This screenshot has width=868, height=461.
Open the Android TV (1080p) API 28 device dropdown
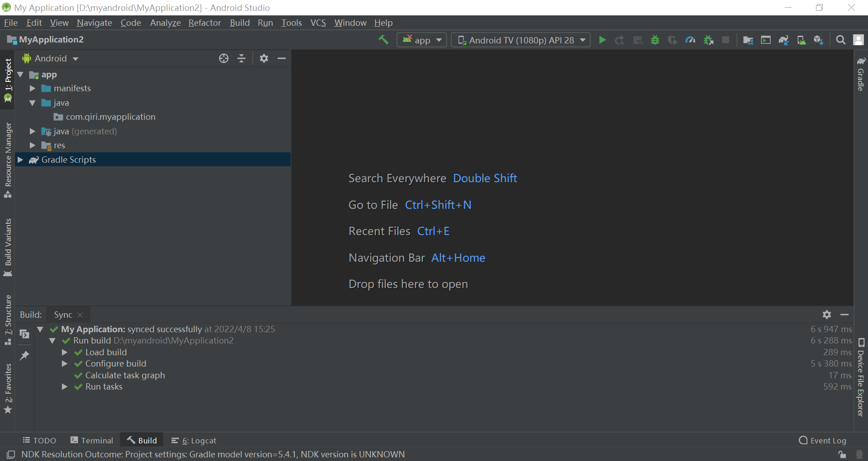click(x=521, y=40)
